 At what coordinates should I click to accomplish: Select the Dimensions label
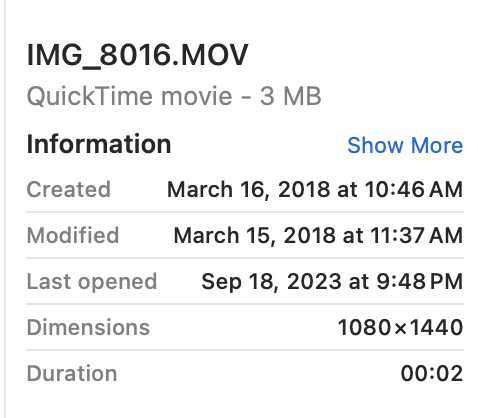tap(88, 327)
